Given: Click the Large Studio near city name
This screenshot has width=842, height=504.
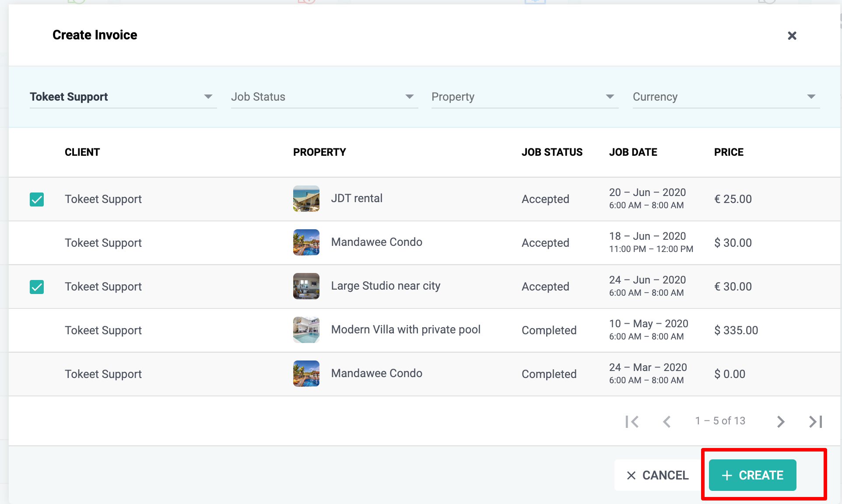Looking at the screenshot, I should (386, 286).
